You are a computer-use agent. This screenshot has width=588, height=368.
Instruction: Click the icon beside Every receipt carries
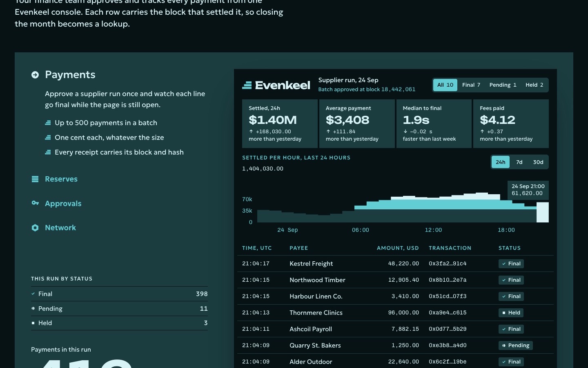pyautogui.click(x=48, y=152)
